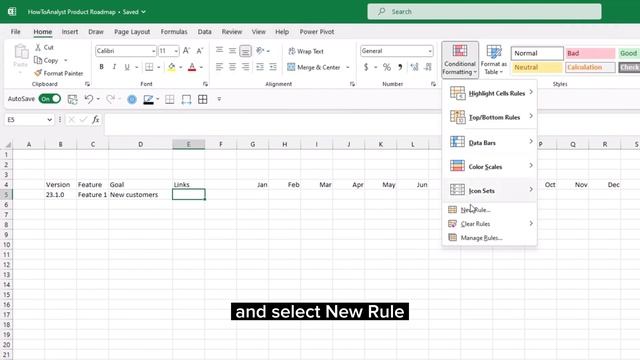Open the font size 11 dropdown

tap(176, 51)
